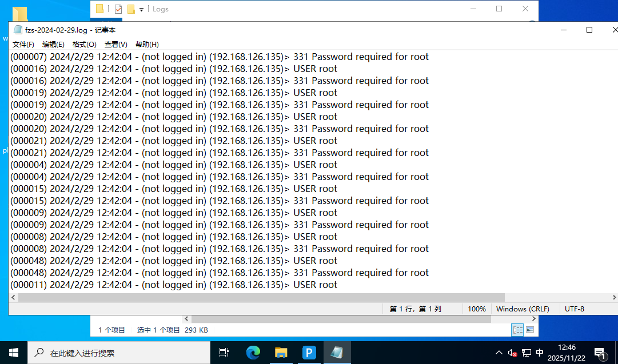Open the 编辑(E) menu in Notepad
The width and height of the screenshot is (618, 364).
(x=53, y=45)
